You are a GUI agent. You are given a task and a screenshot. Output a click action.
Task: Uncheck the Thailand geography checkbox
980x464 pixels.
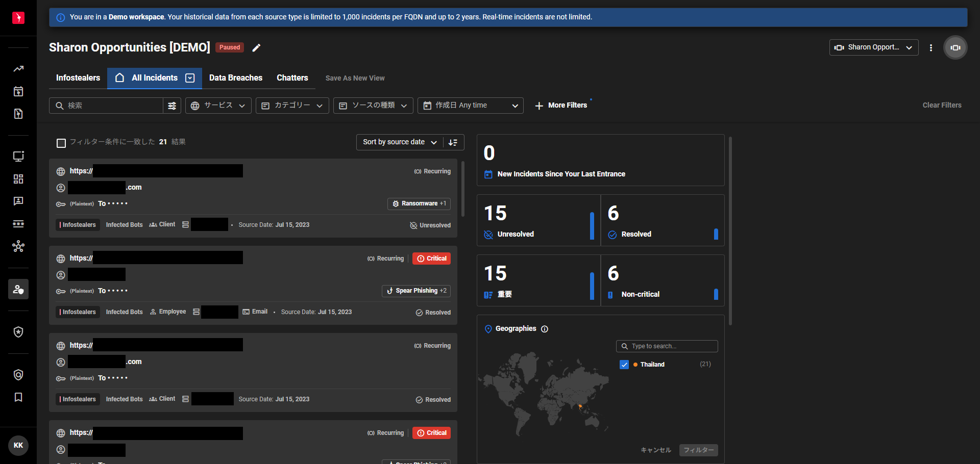624,365
